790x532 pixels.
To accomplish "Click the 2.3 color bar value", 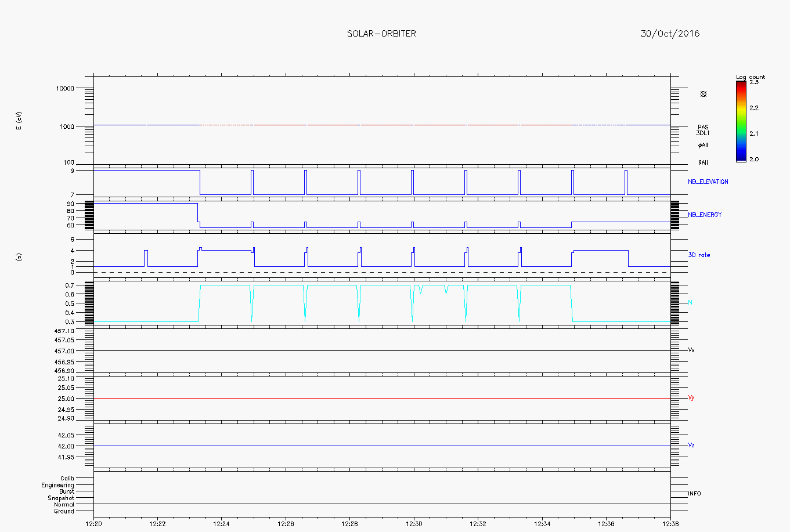I will 753,82.
